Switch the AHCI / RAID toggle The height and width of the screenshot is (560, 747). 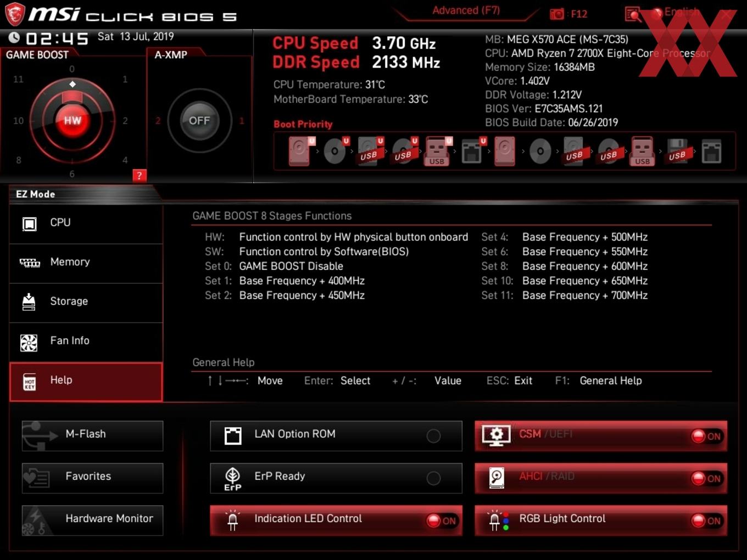click(x=601, y=478)
